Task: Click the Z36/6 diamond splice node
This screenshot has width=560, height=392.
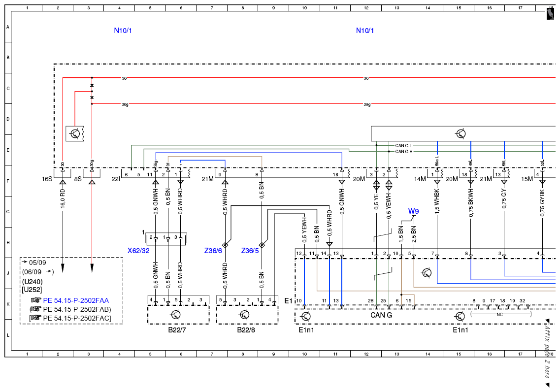Action: [225, 245]
